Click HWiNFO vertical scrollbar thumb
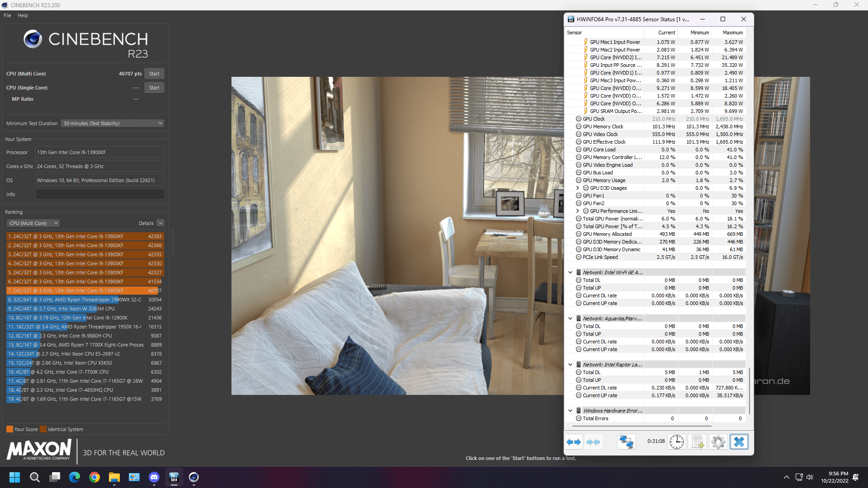This screenshot has width=868, height=488. point(749,390)
